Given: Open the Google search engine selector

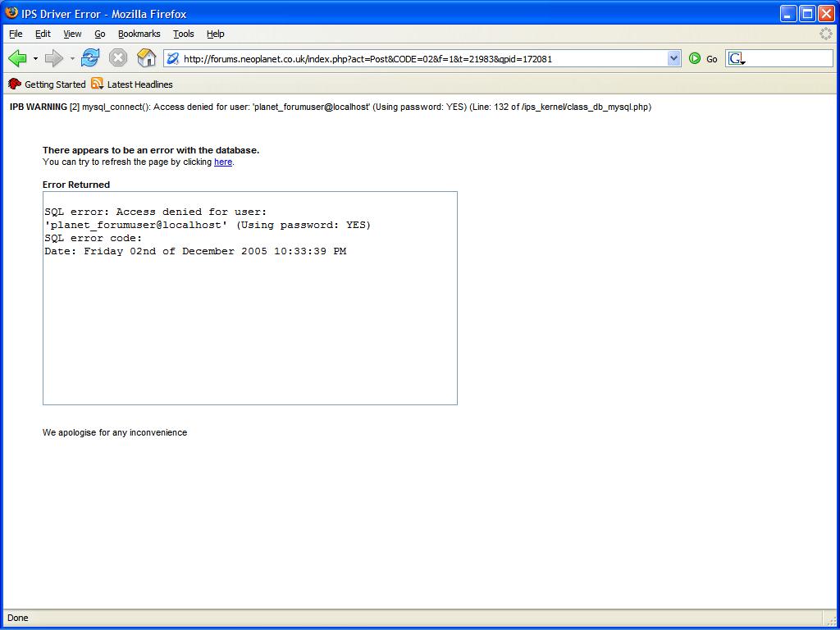Looking at the screenshot, I should 737,59.
